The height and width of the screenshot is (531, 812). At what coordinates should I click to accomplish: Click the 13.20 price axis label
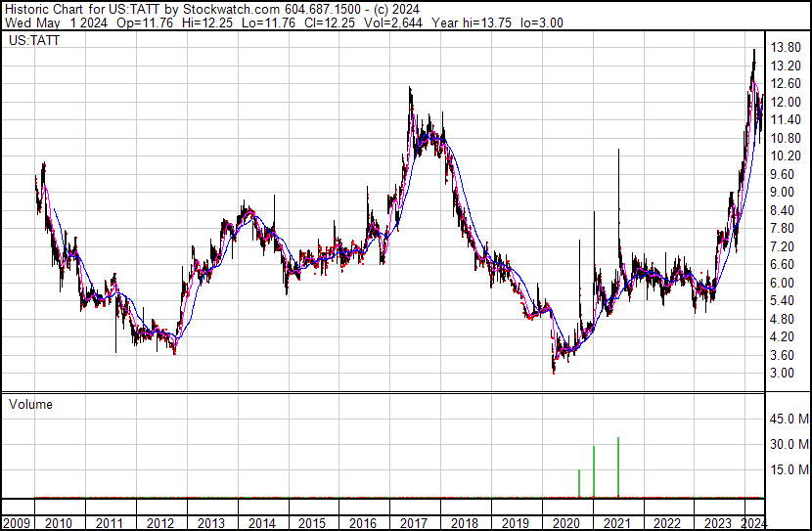[x=786, y=66]
